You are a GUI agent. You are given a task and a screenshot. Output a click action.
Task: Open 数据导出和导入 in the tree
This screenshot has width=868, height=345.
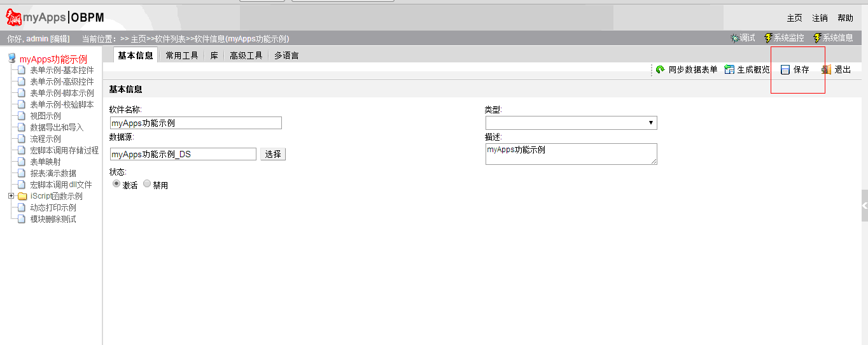click(57, 127)
